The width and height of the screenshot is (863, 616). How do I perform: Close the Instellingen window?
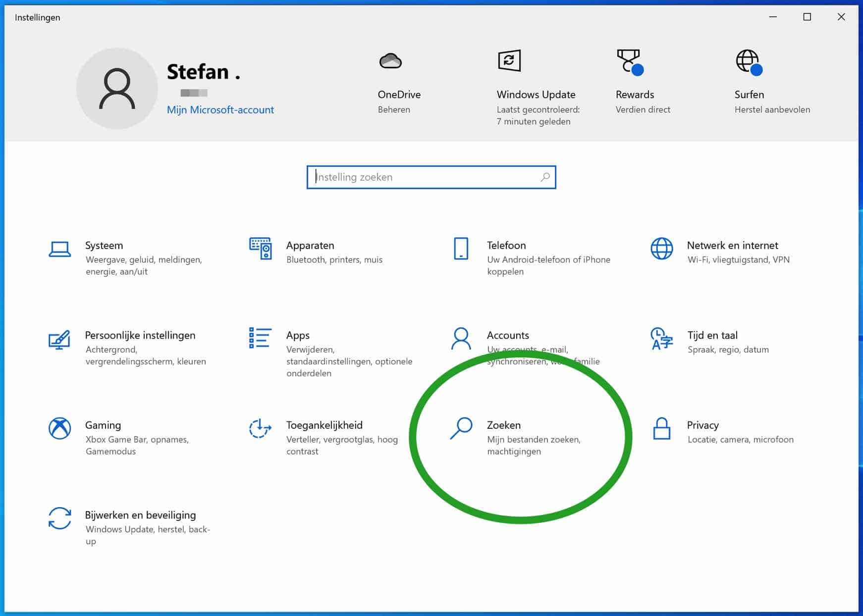coord(841,17)
